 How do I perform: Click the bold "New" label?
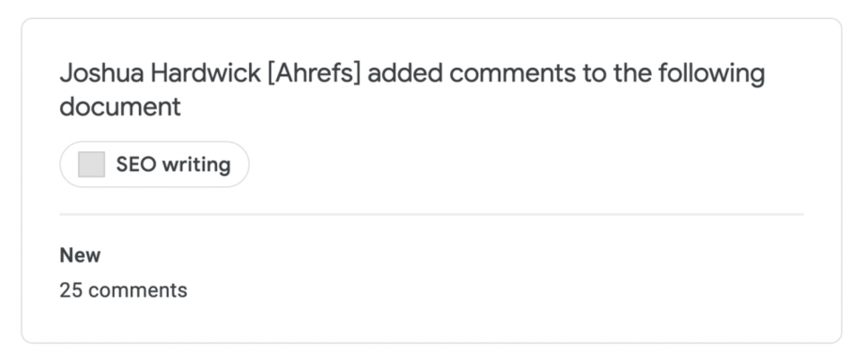pyautogui.click(x=80, y=256)
